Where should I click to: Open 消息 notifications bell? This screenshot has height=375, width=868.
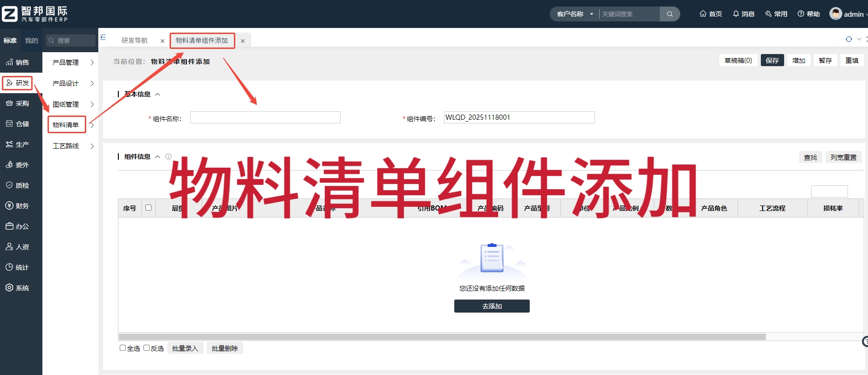(x=744, y=14)
